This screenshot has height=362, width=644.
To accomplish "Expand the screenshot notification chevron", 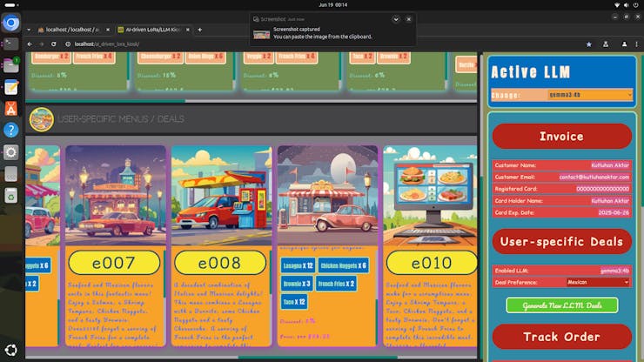I will tap(396, 19).
